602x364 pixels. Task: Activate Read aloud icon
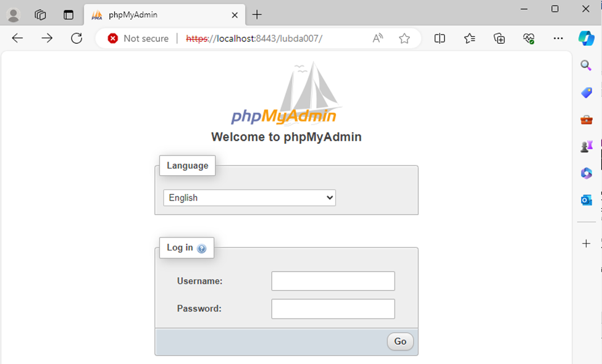(x=378, y=38)
